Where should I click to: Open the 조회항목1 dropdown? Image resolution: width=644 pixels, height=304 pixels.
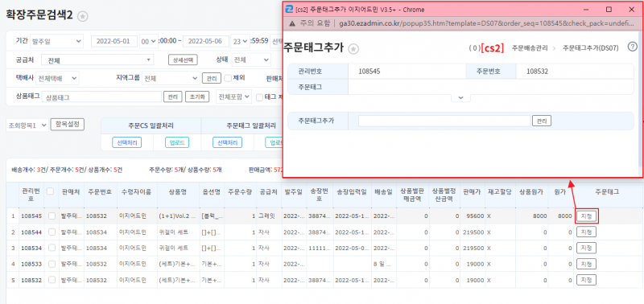coord(27,125)
